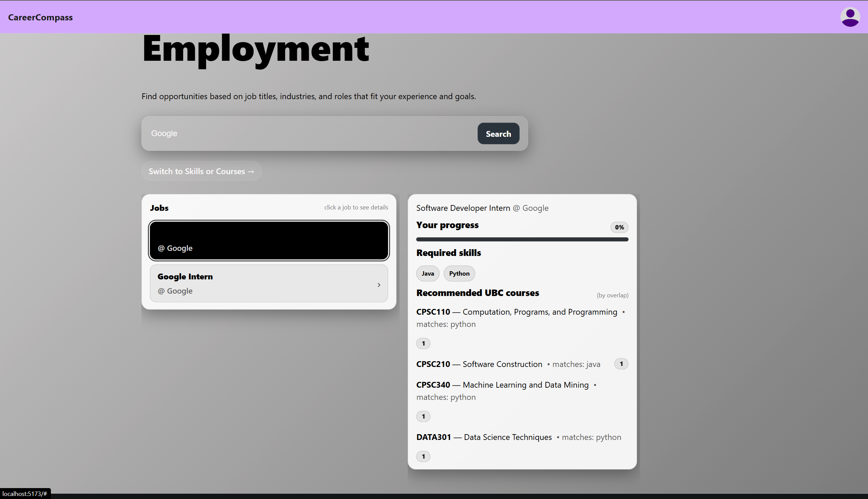Click the Python skill chip
The width and height of the screenshot is (868, 499).
(x=459, y=274)
